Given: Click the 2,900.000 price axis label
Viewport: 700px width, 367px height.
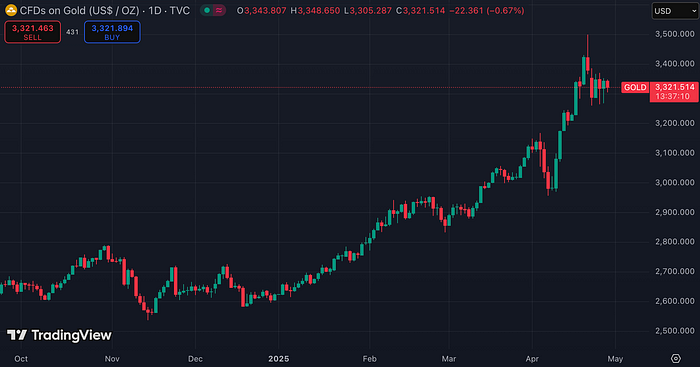Looking at the screenshot, I should (675, 212).
